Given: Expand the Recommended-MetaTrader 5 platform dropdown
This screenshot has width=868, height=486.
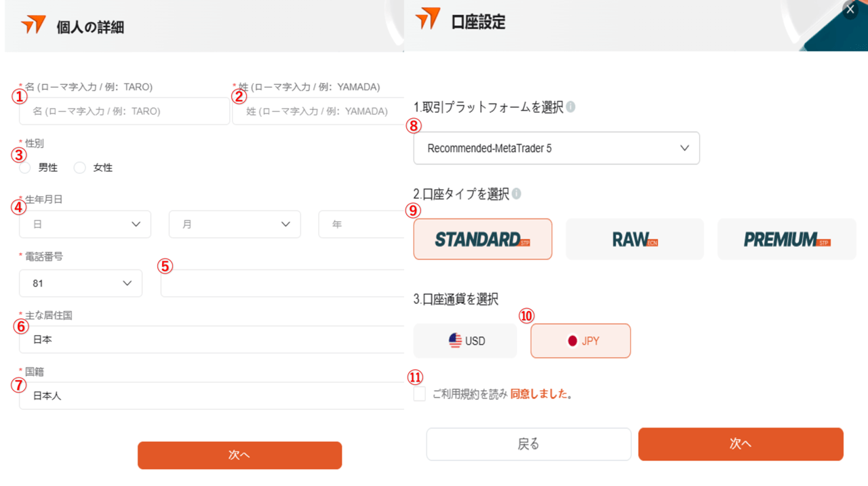Looking at the screenshot, I should click(x=557, y=148).
